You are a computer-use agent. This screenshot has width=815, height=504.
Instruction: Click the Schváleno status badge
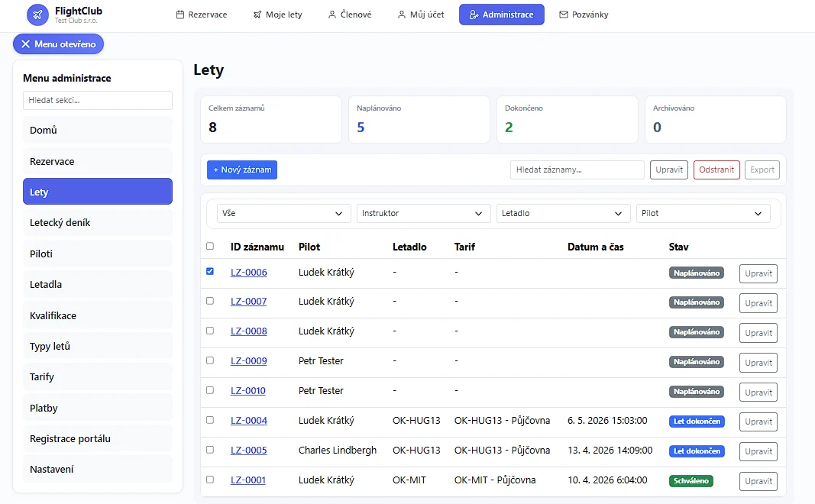[690, 481]
